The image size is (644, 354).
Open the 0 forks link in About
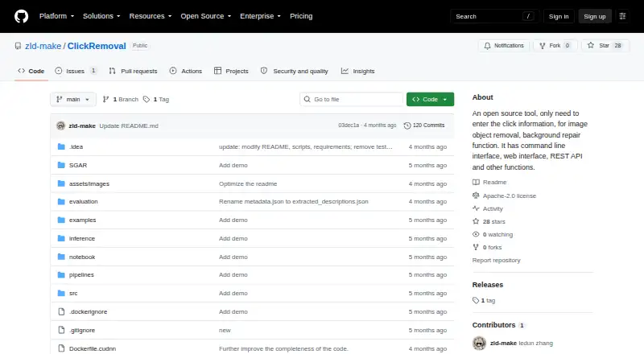(x=487, y=247)
